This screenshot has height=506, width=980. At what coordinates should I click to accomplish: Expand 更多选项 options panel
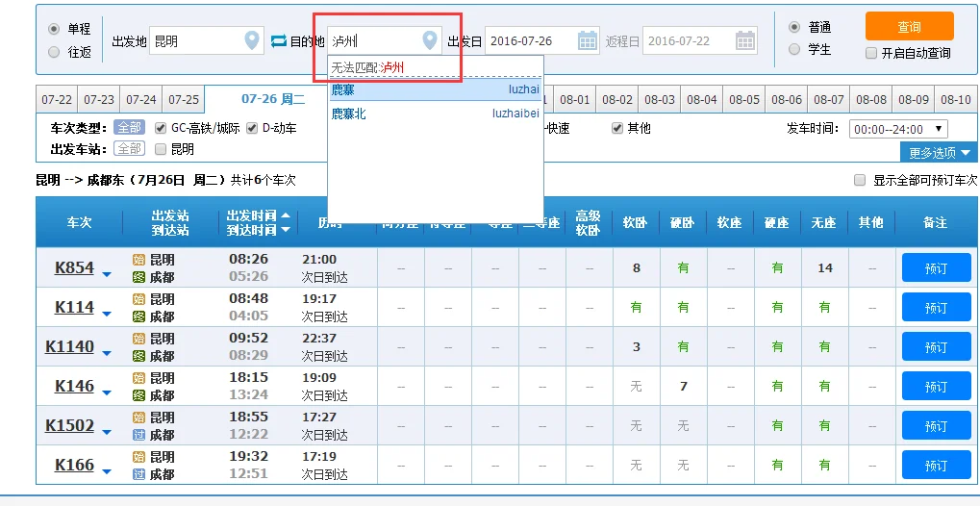point(939,152)
